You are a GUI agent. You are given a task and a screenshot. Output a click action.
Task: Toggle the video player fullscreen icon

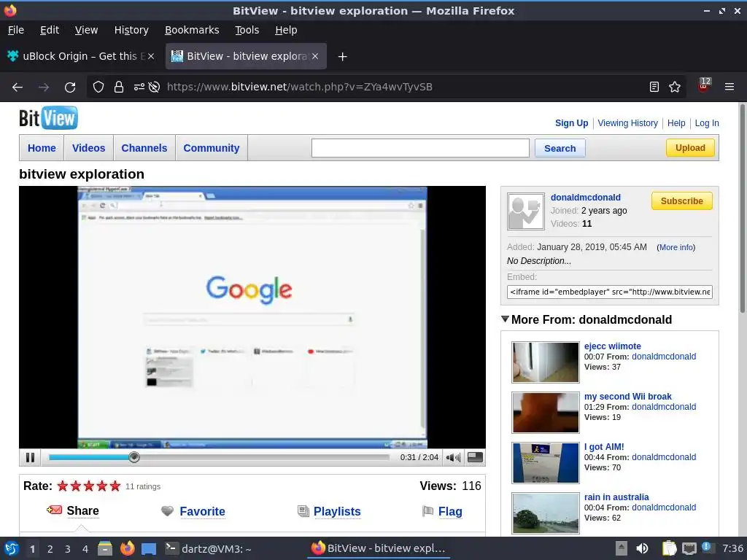[475, 457]
